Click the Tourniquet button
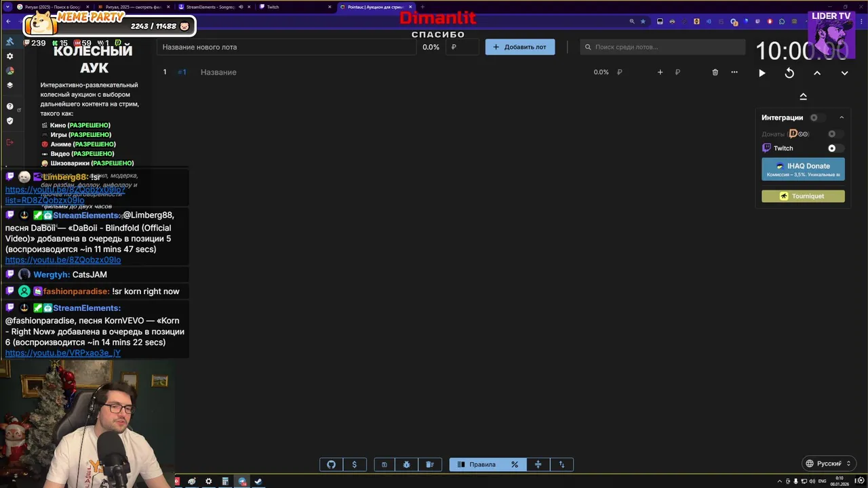The width and height of the screenshot is (868, 488). pyautogui.click(x=803, y=196)
